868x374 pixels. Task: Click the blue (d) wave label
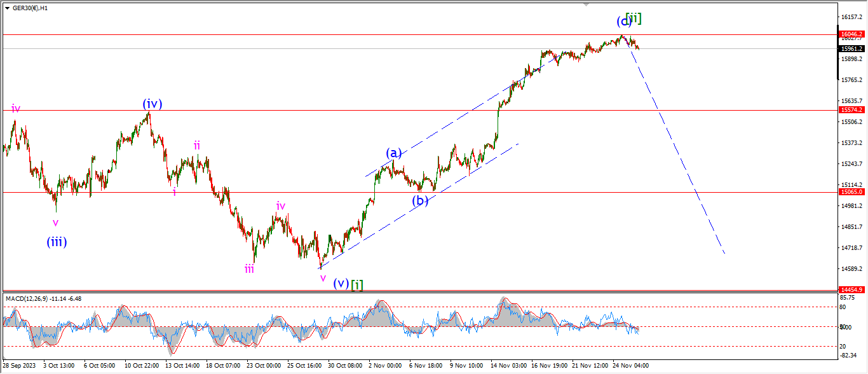[623, 22]
